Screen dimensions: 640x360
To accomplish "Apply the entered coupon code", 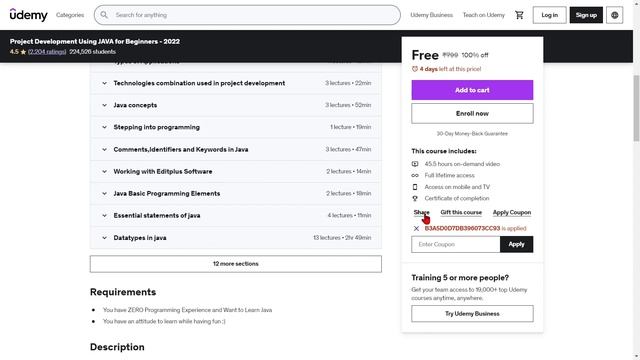I will (516, 244).
